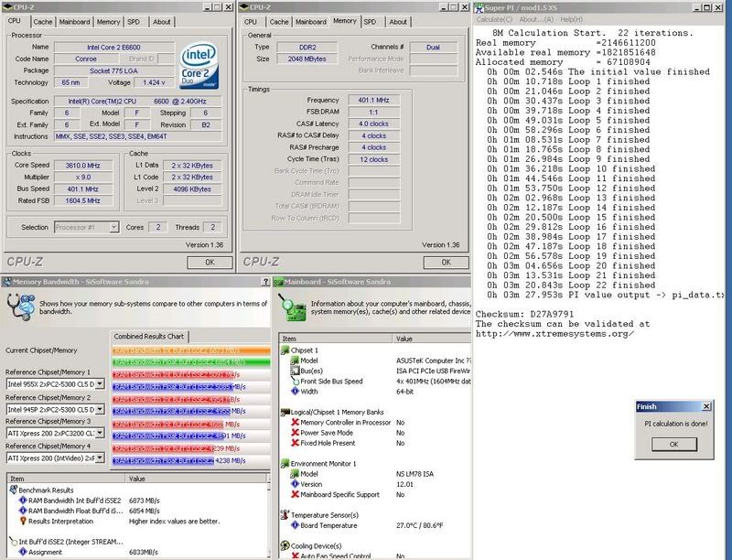Click the Environment Monitor 1 icon
The width and height of the screenshot is (732, 560).
pyautogui.click(x=285, y=463)
